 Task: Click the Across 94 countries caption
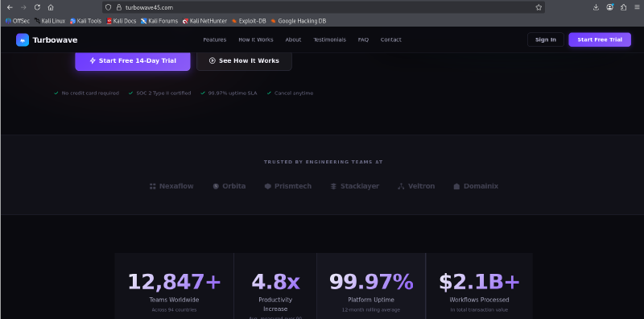pyautogui.click(x=174, y=310)
